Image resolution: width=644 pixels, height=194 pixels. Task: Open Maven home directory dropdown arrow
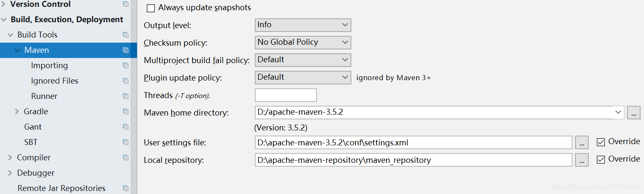coord(618,113)
